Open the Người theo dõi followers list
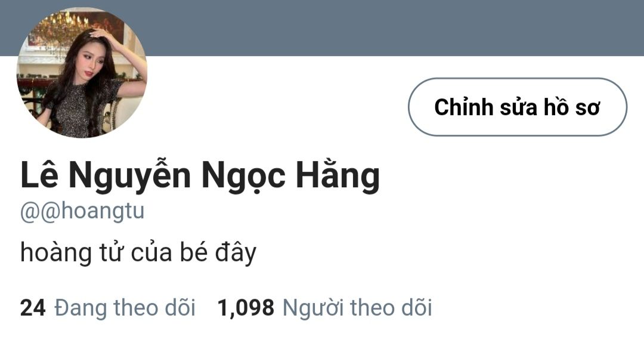The image size is (644, 362). (357, 308)
